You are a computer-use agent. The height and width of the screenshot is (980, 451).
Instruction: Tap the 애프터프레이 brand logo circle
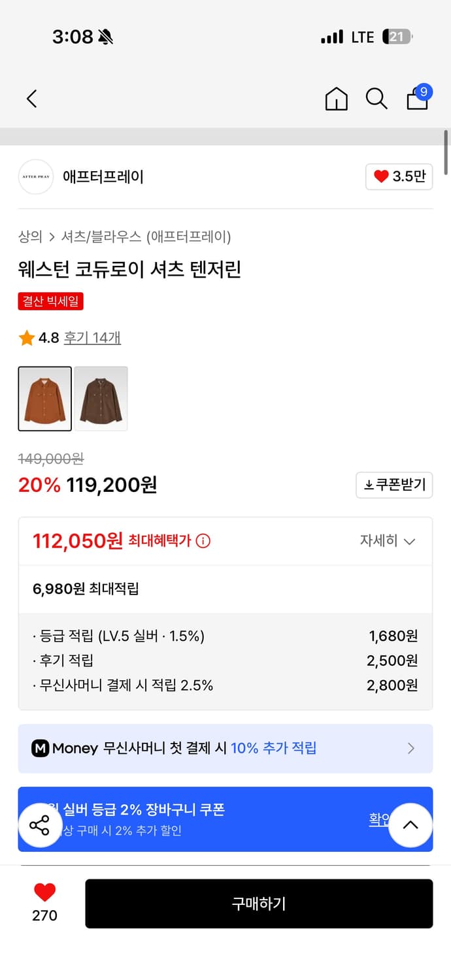click(x=35, y=176)
